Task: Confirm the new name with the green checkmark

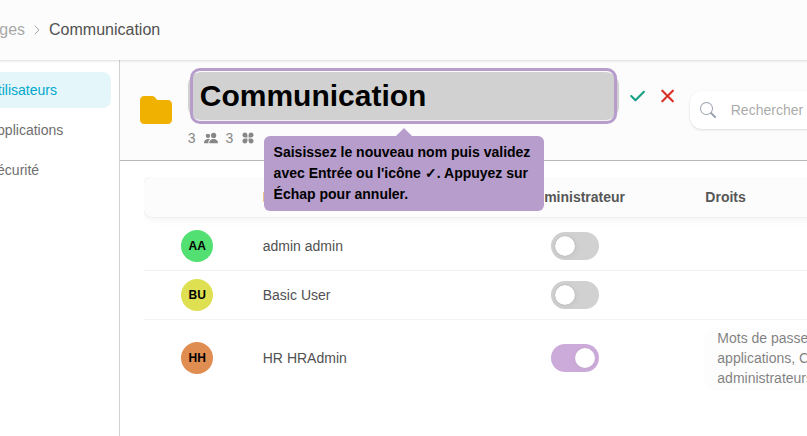Action: pos(638,96)
